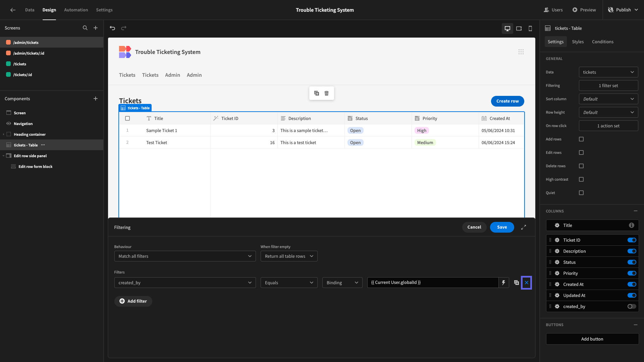Viewport: 644px width, 362px height.
Task: Duplicate the selected table component
Action: tap(317, 93)
